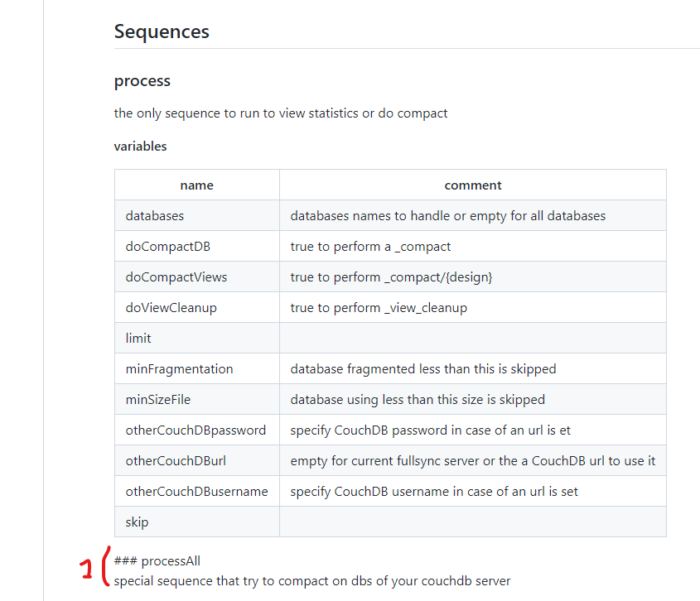Viewport: 700px width, 601px height.
Task: Select the doCompactViews variable cell
Action: 176,276
